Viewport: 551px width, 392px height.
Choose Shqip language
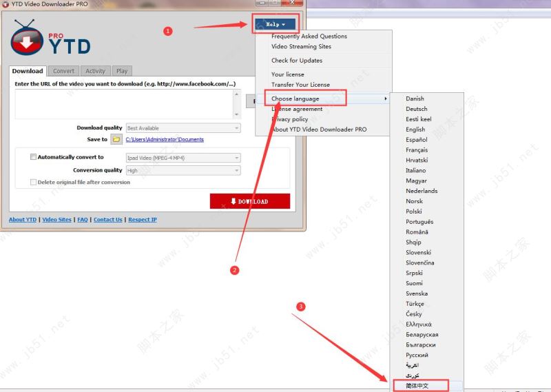426,243
